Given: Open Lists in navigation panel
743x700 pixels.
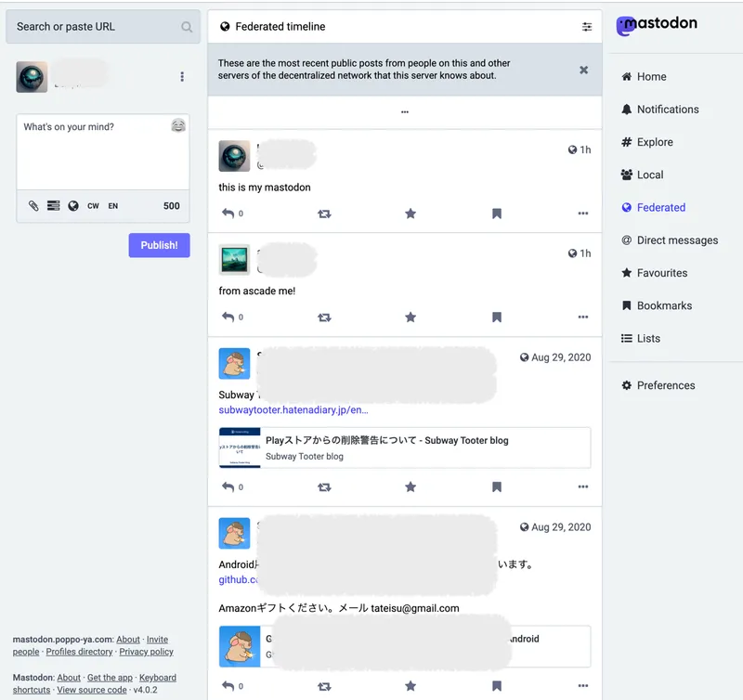Looking at the screenshot, I should pos(641,338).
